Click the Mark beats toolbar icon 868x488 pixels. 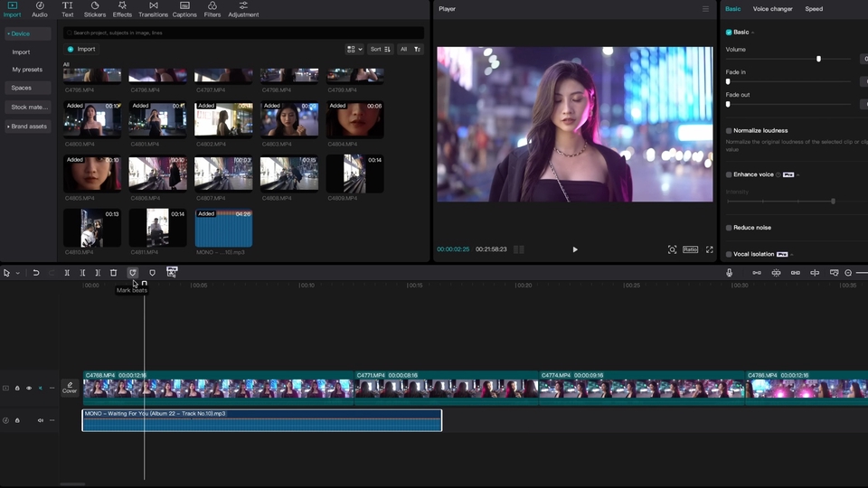(x=133, y=272)
